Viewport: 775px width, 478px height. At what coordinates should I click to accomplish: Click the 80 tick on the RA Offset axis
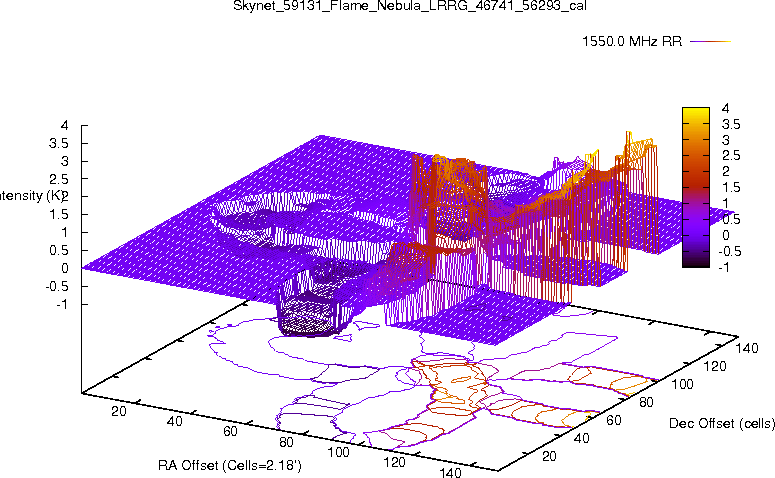click(x=286, y=442)
